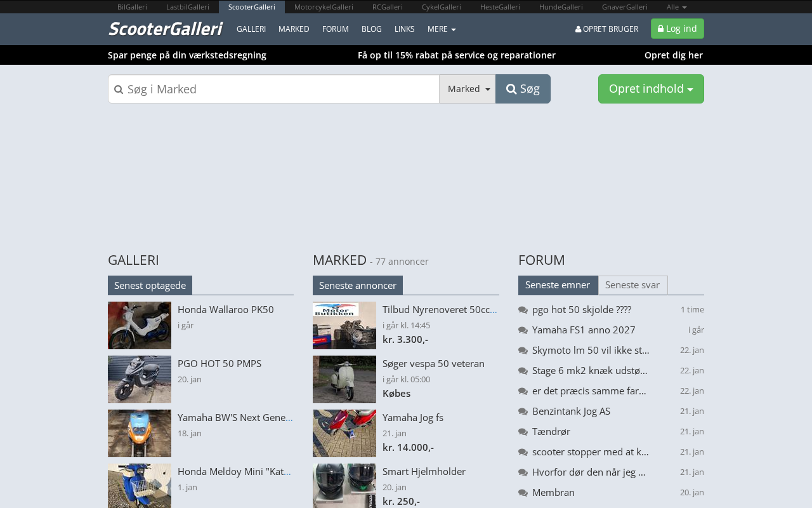The height and width of the screenshot is (508, 812).
Task: Select the Seneste annoncer tab
Action: (358, 285)
